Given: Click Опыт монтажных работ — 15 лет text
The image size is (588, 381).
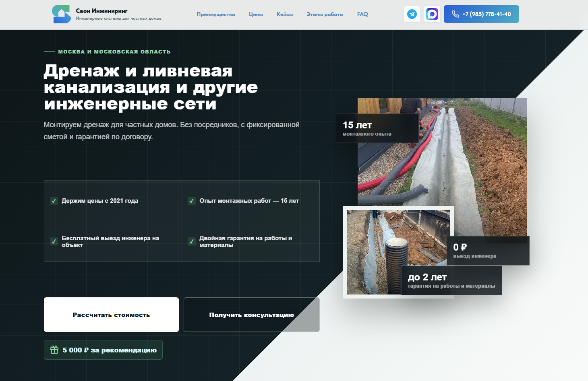Looking at the screenshot, I should pyautogui.click(x=249, y=201).
